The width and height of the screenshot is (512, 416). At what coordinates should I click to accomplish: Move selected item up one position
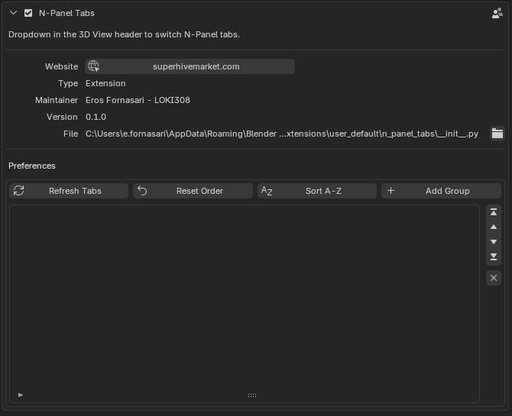pos(494,227)
